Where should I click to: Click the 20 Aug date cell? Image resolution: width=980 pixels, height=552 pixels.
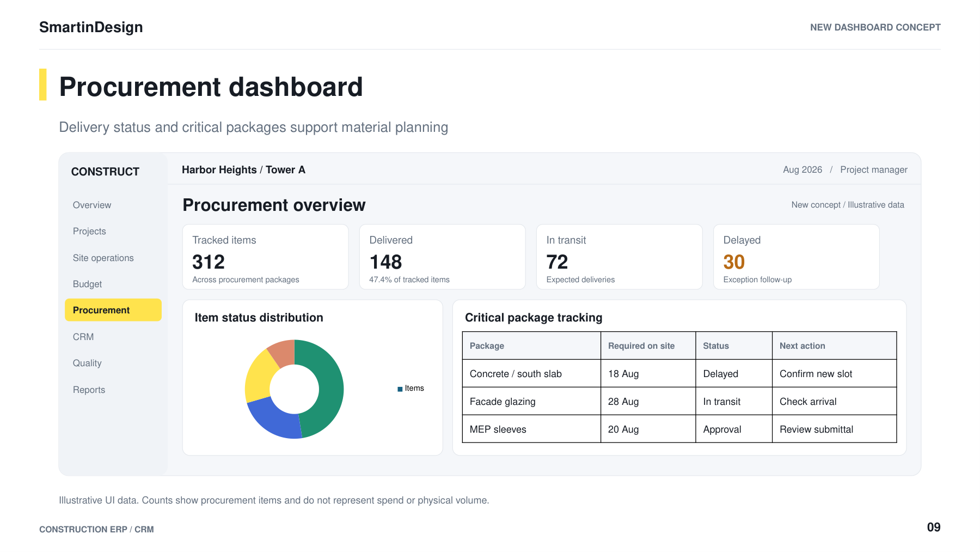(648, 429)
